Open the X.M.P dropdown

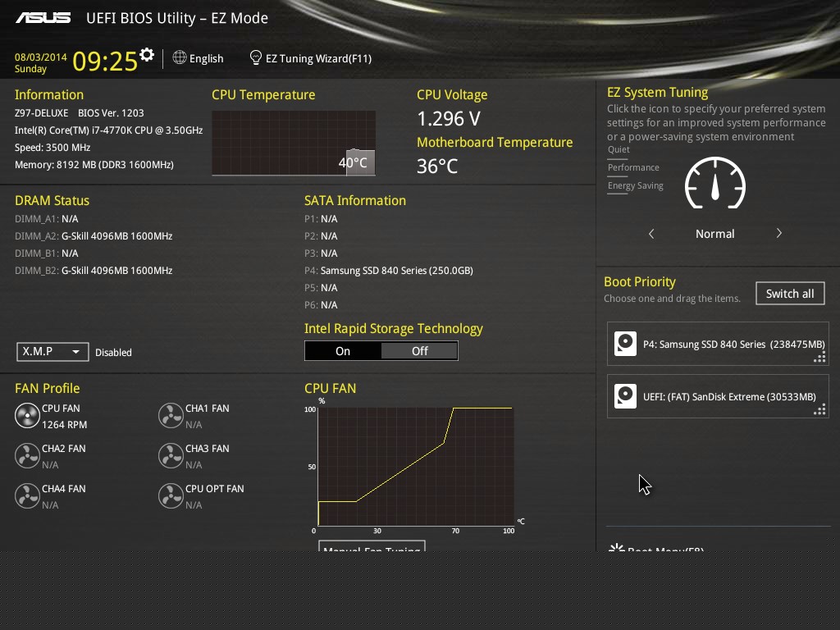(52, 352)
